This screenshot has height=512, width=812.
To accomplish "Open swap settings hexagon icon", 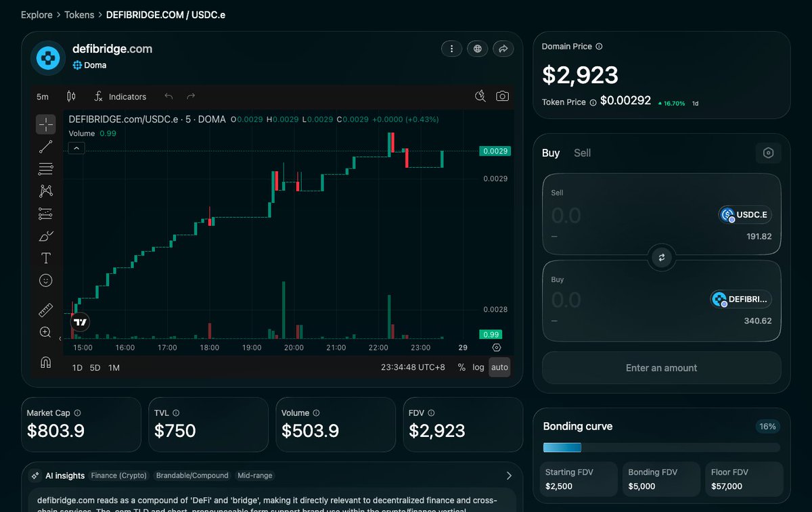I will click(x=768, y=153).
